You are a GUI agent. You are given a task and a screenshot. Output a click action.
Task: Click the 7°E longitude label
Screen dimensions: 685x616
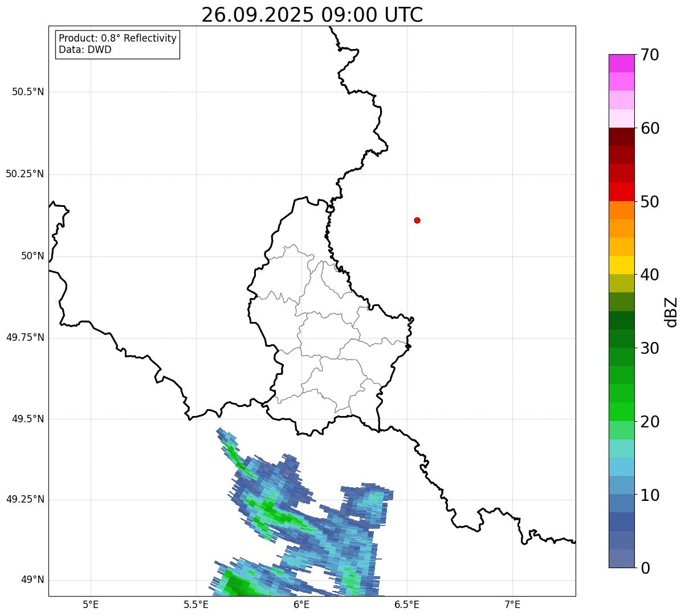tap(512, 605)
